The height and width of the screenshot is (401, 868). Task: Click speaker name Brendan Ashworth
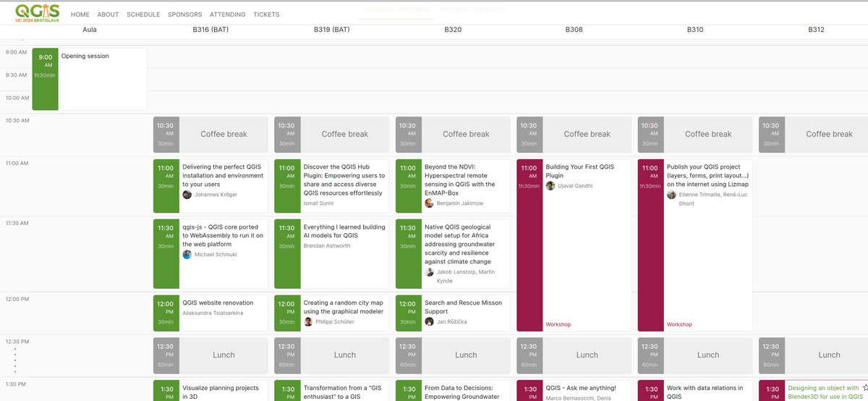(x=327, y=246)
